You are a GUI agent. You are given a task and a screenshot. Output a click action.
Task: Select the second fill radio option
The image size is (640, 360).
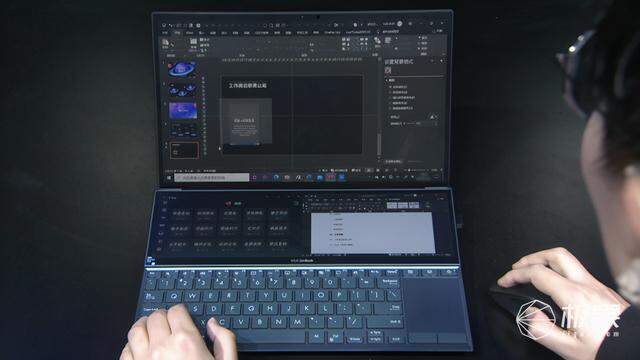(391, 93)
